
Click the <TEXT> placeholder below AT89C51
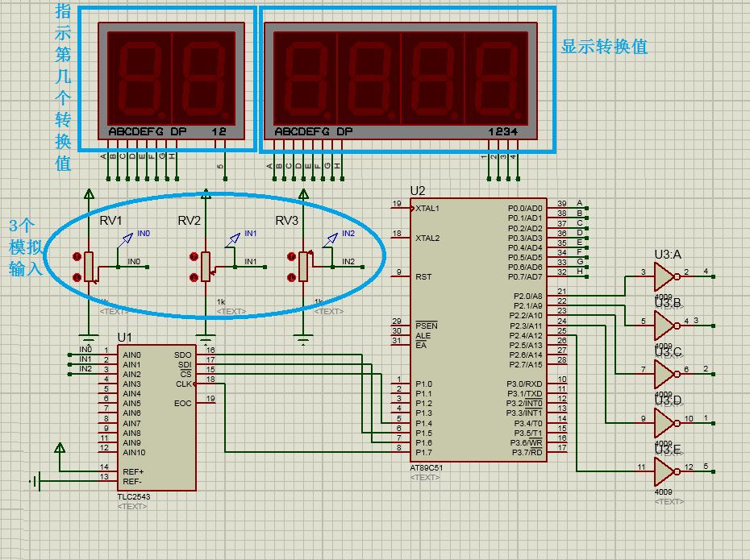point(425,477)
